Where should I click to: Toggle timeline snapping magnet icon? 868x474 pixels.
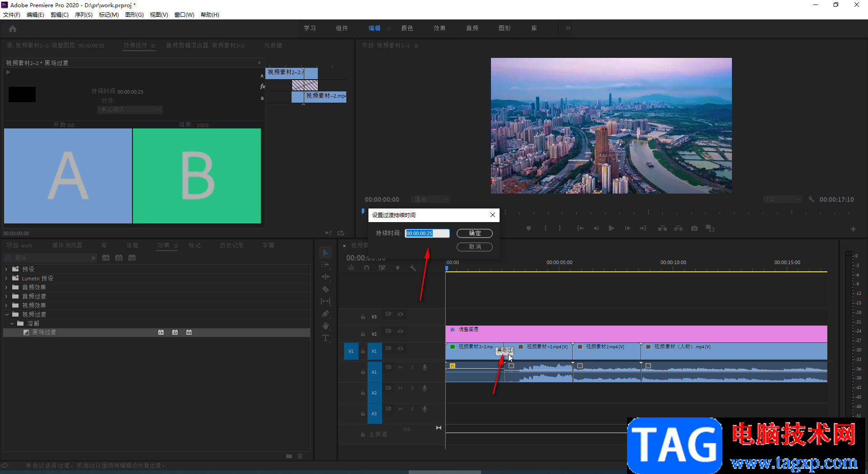[367, 268]
